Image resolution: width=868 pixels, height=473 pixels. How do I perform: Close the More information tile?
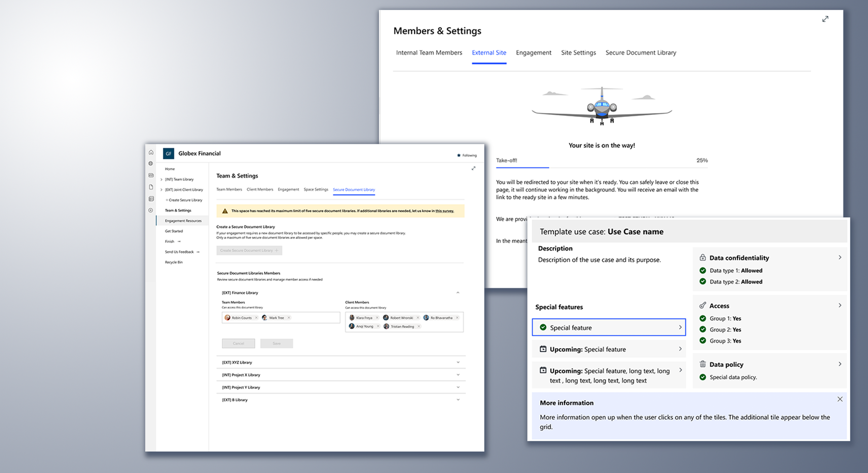(x=840, y=399)
